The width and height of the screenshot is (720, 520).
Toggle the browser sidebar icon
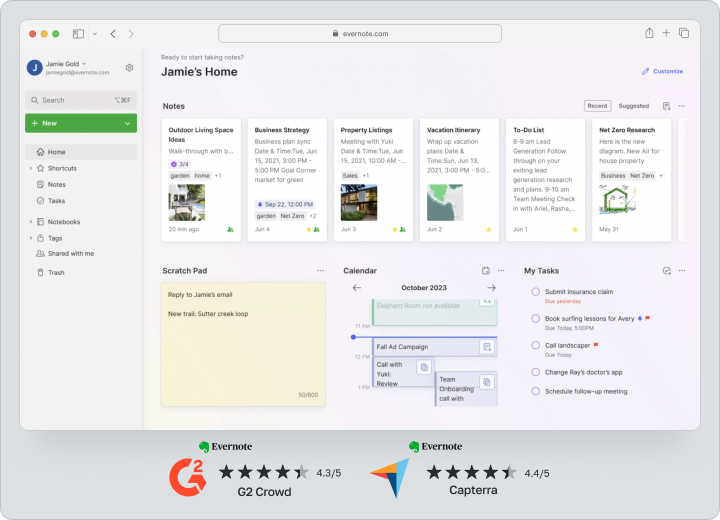pyautogui.click(x=79, y=34)
